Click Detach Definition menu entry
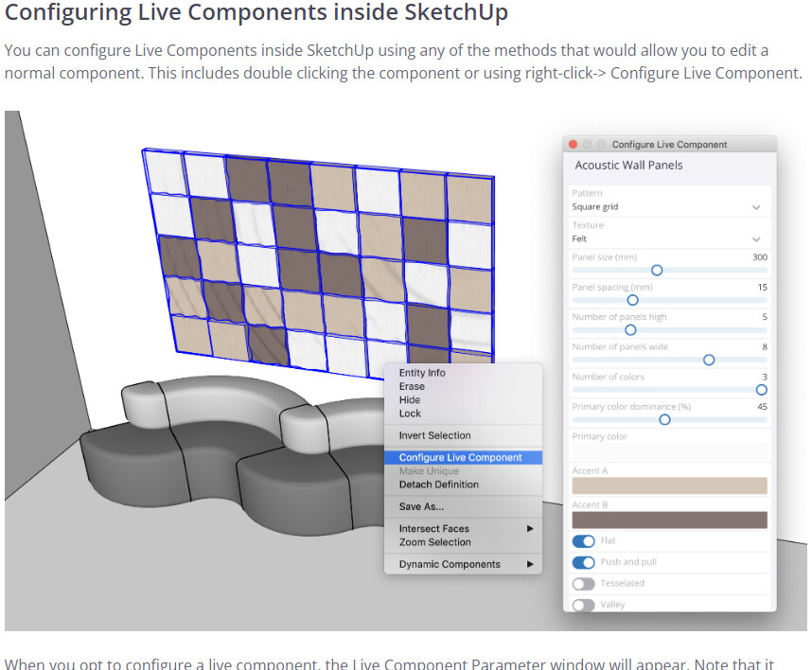The image size is (812, 670). coord(438,485)
